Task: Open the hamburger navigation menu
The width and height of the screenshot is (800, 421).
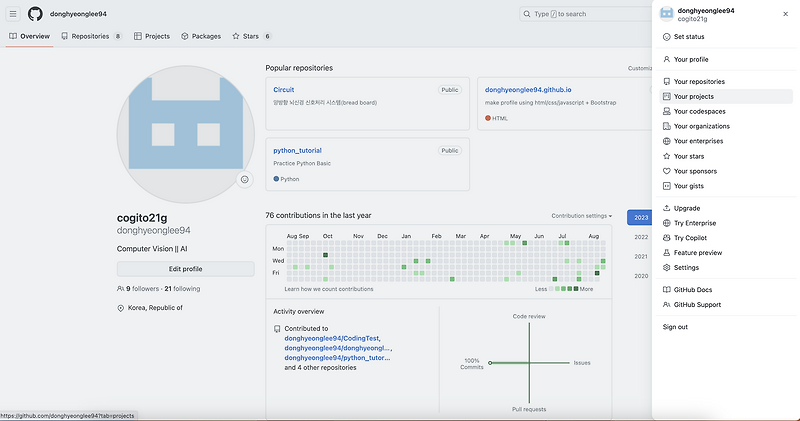Action: pyautogui.click(x=13, y=14)
